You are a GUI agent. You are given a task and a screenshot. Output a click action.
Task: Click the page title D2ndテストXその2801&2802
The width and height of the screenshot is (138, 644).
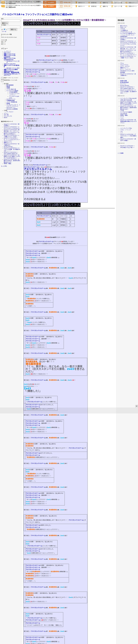pos(65,20)
